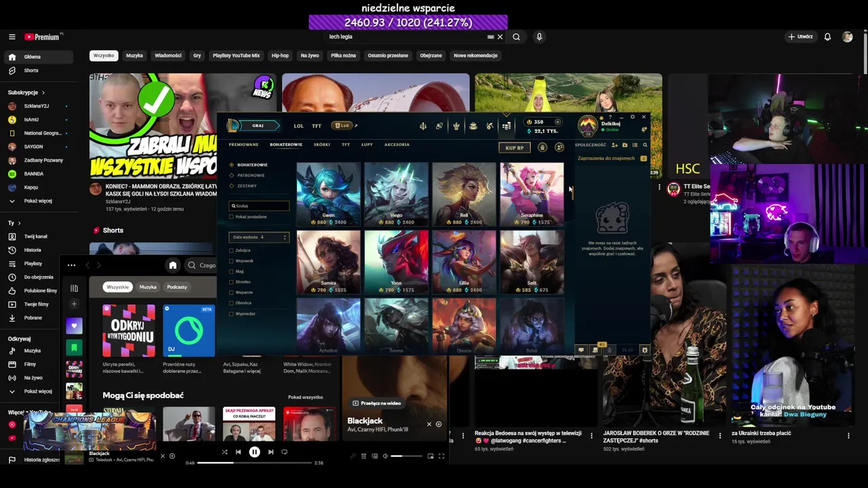868x488 pixels.
Task: Check the Strzelec role filter
Action: (231, 282)
